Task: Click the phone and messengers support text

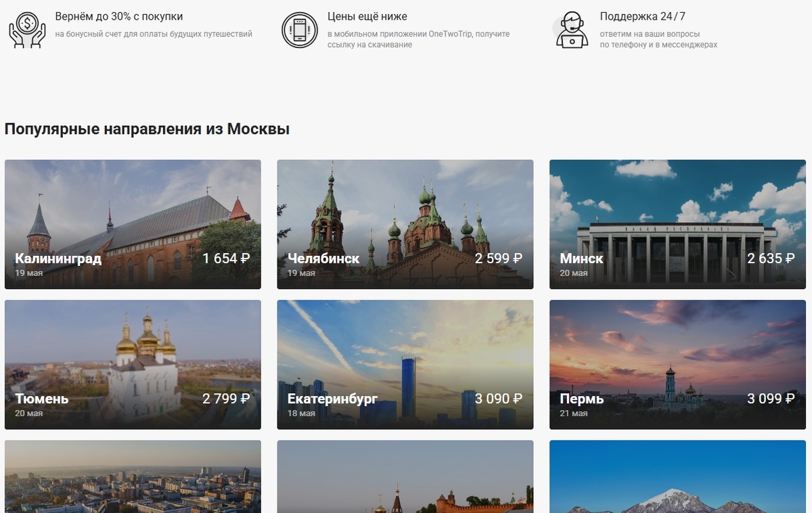Action: 658,39
